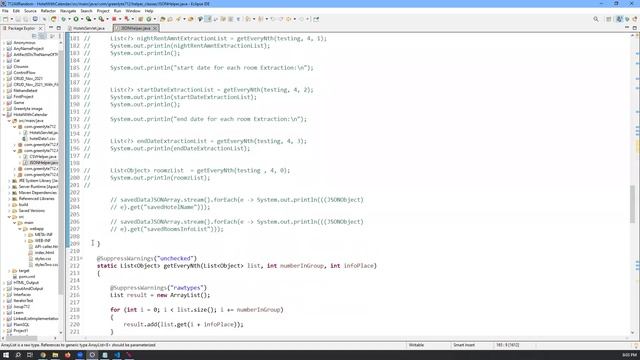Viewport: 640px width, 360px height.
Task: Collapse the webapp folder
Action: (x=20, y=229)
